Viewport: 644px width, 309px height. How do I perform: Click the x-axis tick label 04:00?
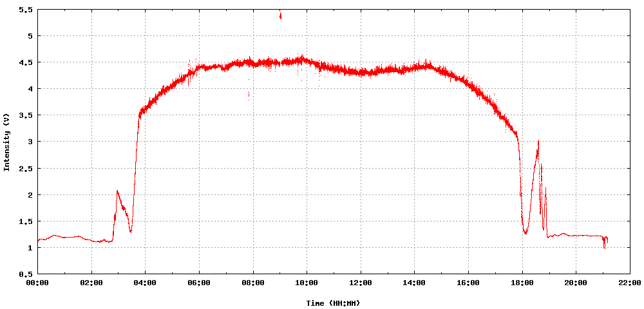pos(146,283)
